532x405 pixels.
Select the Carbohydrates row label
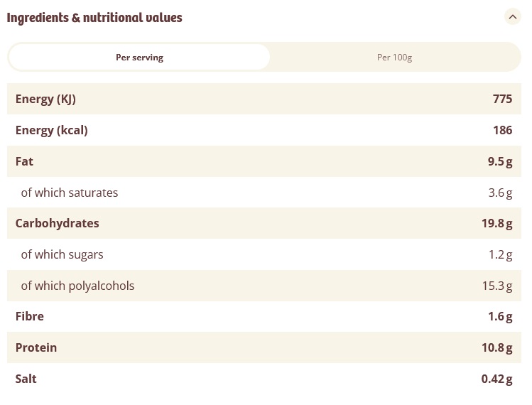(57, 223)
